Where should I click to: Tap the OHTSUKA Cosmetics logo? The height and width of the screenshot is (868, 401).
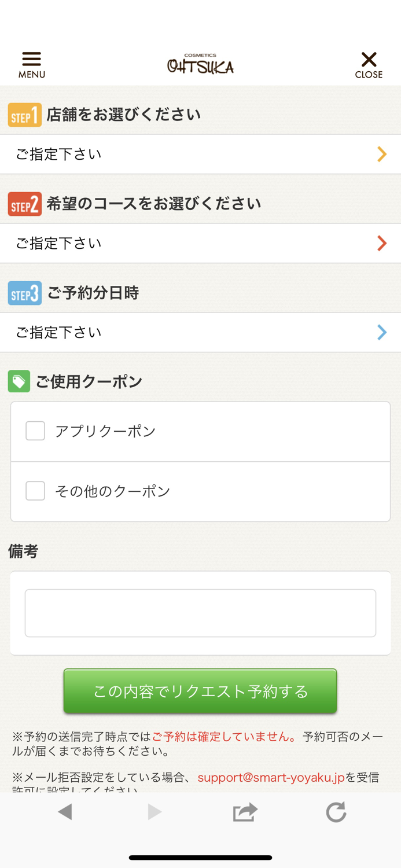point(200,64)
